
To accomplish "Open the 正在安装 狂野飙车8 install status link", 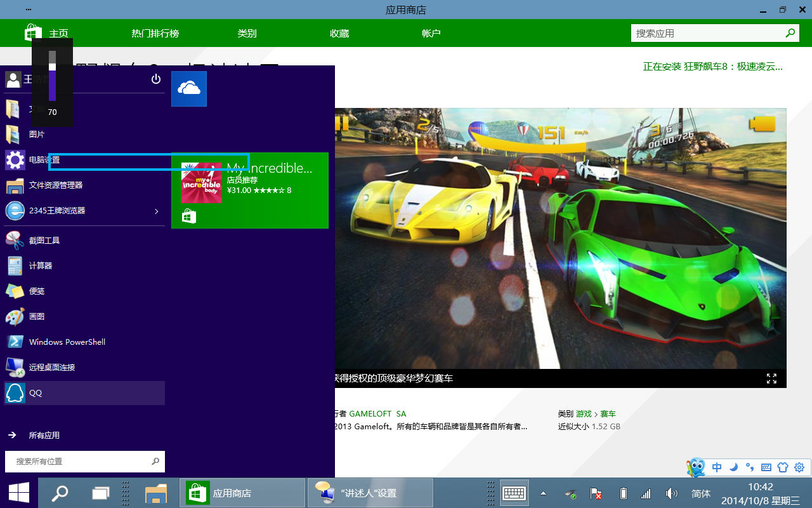I will pyautogui.click(x=713, y=67).
